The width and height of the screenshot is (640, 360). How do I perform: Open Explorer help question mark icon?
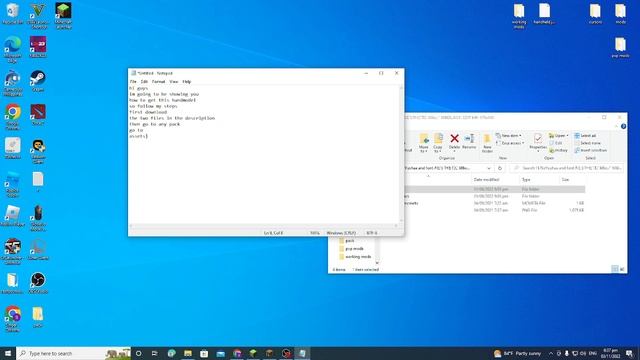pyautogui.click(x=623, y=126)
